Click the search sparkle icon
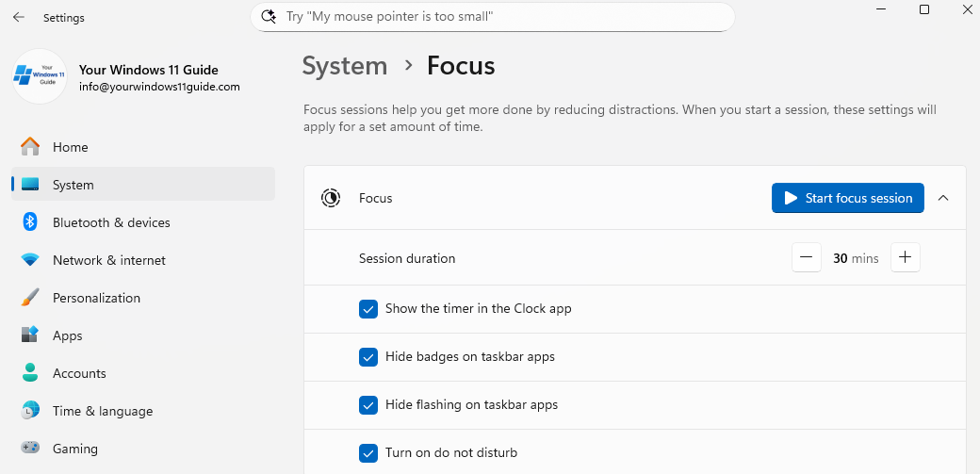 point(269,17)
